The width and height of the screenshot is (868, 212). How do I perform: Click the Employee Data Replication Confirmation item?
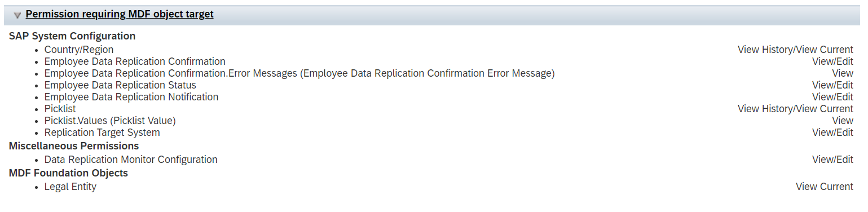click(x=135, y=61)
